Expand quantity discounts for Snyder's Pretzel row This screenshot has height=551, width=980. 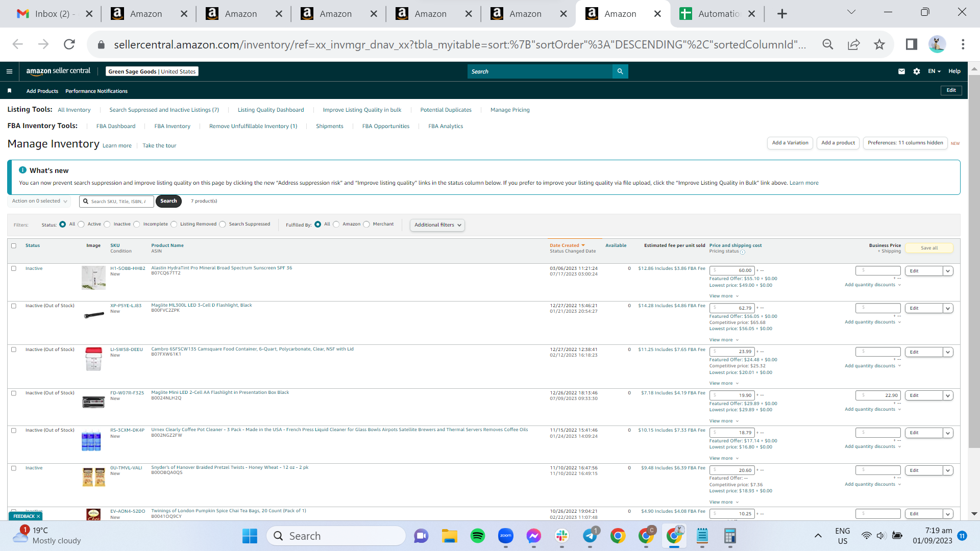coord(873,485)
